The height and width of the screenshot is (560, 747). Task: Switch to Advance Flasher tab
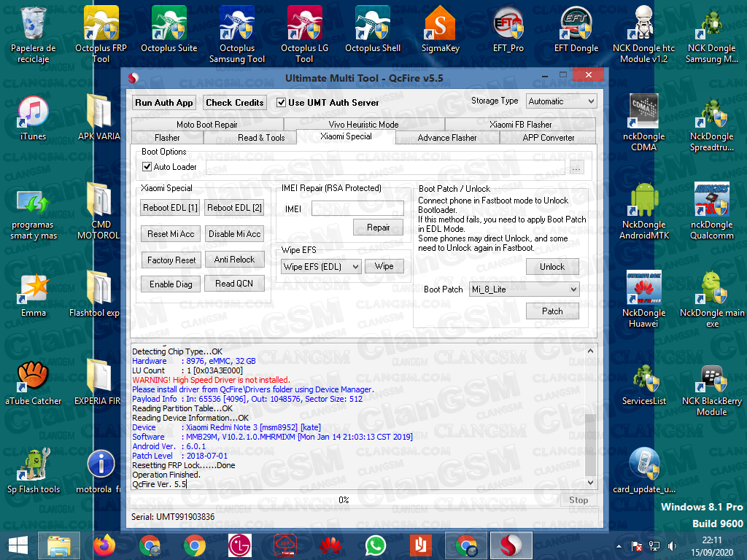click(447, 138)
